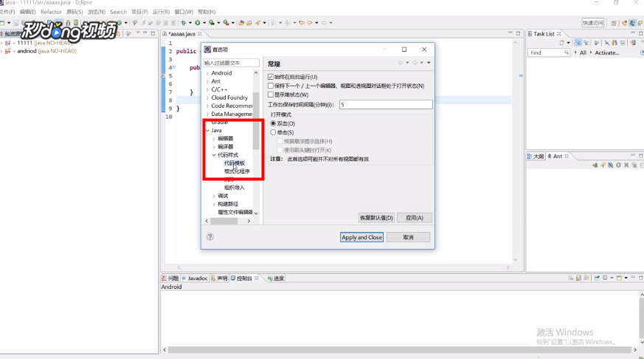
Task: Click Activate... link in Task List
Action: coord(606,52)
